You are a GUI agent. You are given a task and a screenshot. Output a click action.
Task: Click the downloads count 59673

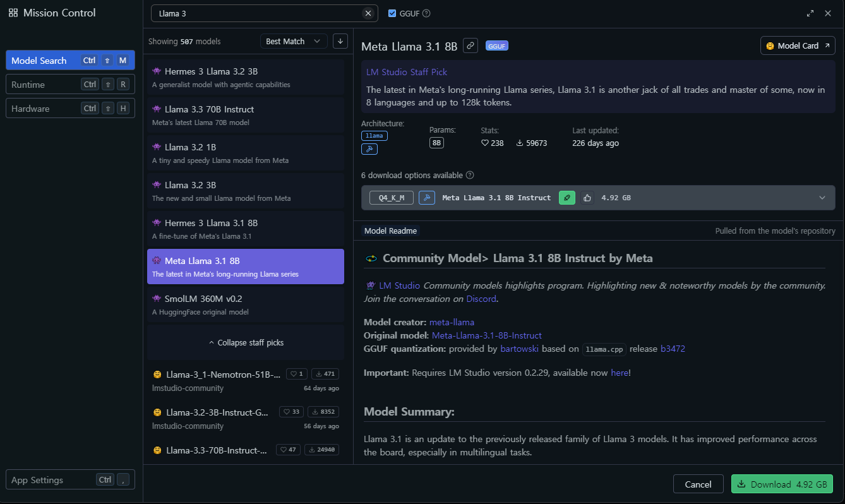pyautogui.click(x=532, y=143)
